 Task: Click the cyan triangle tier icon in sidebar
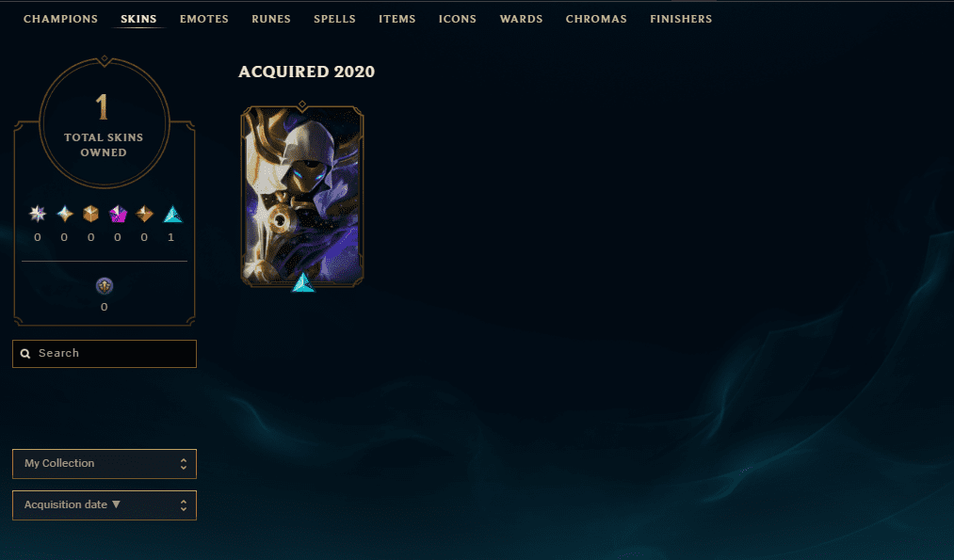172,214
